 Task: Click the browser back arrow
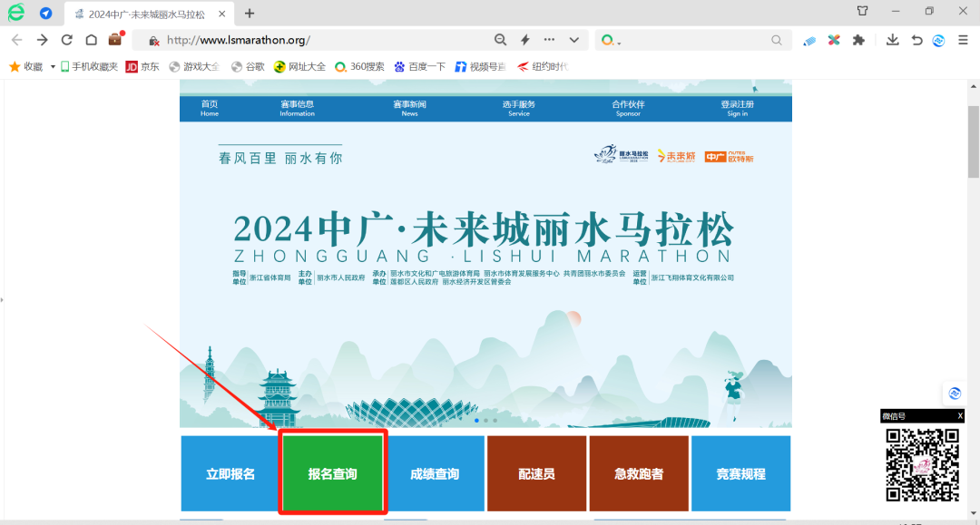(16, 40)
